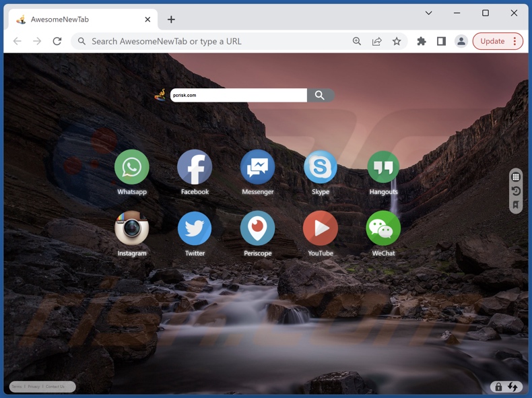
Task: Open the Facebook shortcut icon
Action: tap(195, 167)
